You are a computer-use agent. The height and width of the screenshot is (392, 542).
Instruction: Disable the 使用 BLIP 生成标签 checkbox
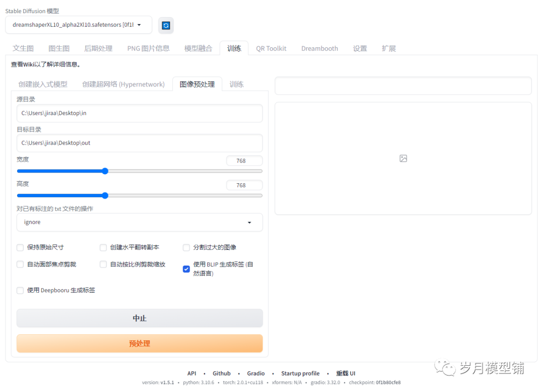point(186,269)
